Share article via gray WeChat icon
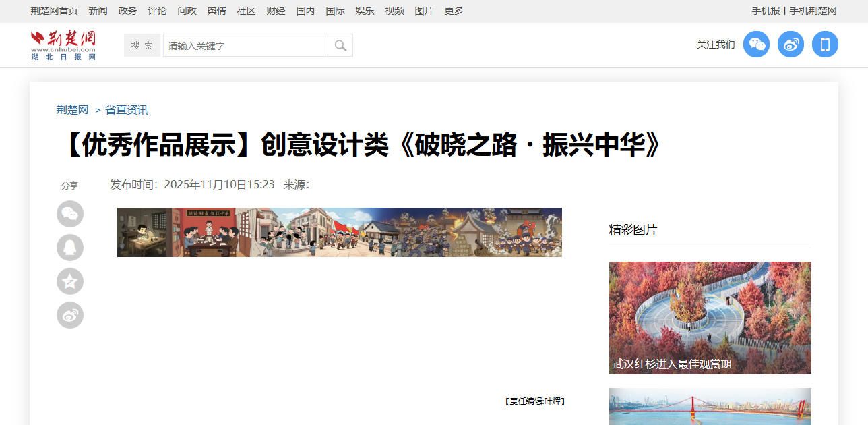 pyautogui.click(x=70, y=214)
